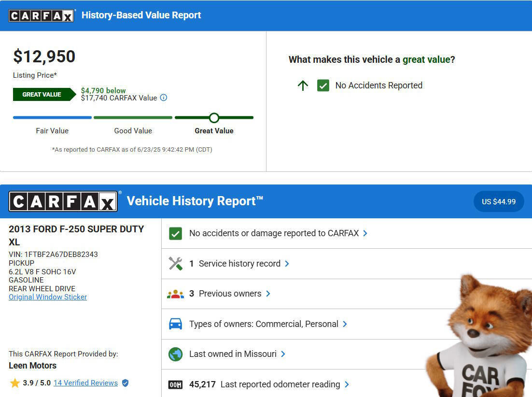Click the odometer reading icon
This screenshot has width=532, height=397.
coord(175,384)
